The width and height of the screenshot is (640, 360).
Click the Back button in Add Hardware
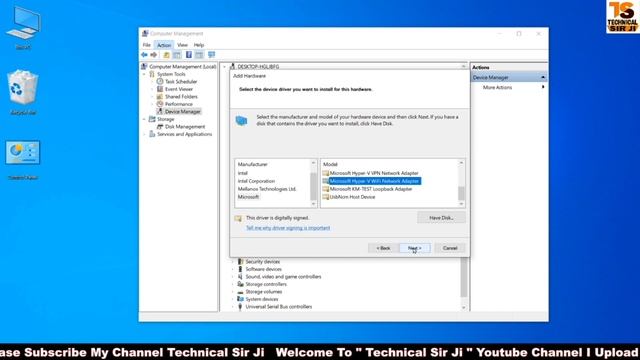[383, 248]
